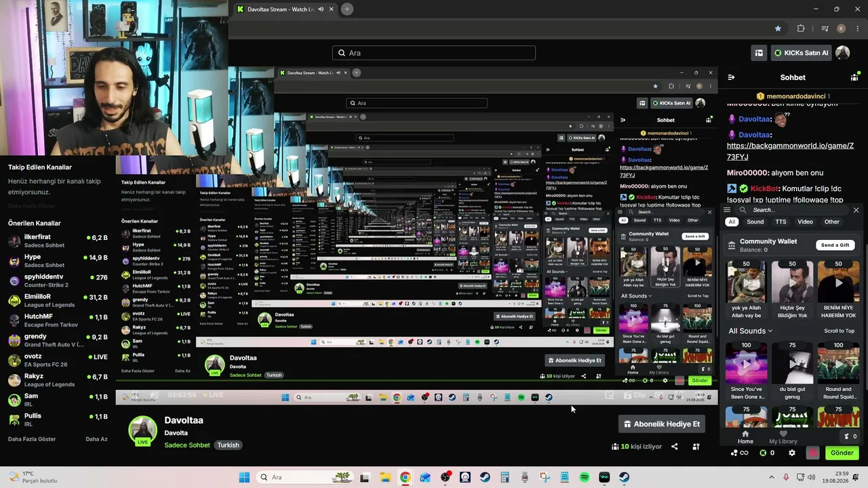Collapse the Sohbet chat panel
868x488 pixels.
(731, 77)
